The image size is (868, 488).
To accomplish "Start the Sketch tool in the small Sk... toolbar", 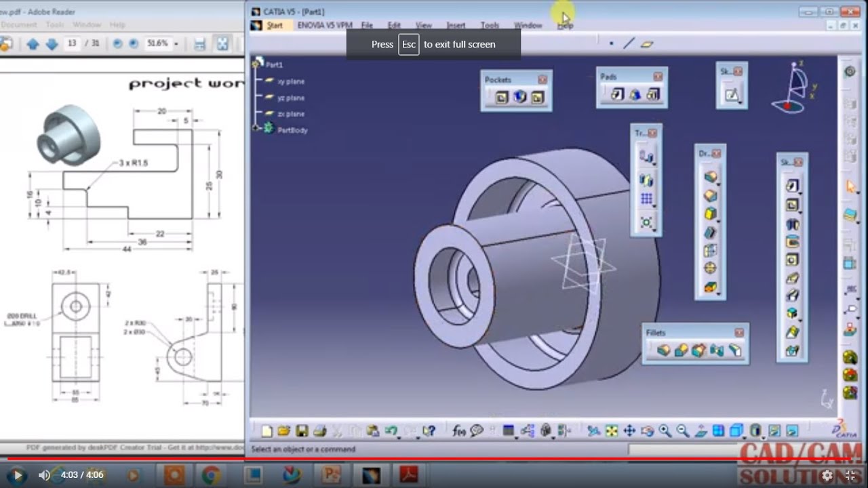I will (x=732, y=95).
